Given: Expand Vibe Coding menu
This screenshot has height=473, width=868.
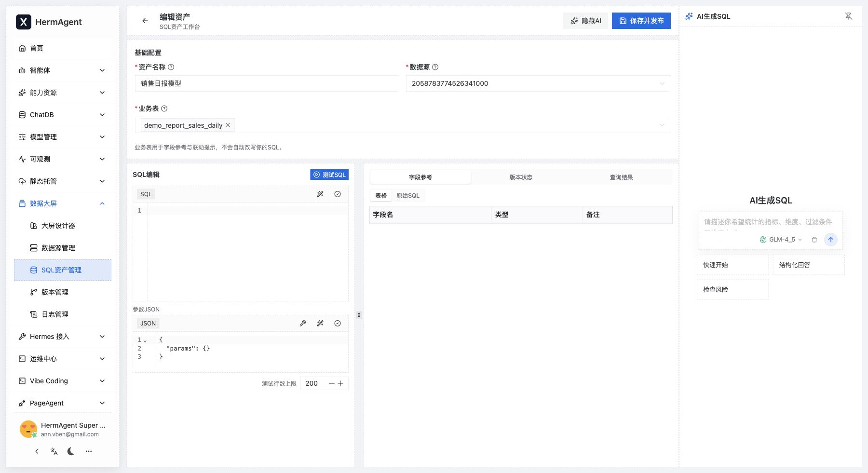Looking at the screenshot, I should point(63,381).
